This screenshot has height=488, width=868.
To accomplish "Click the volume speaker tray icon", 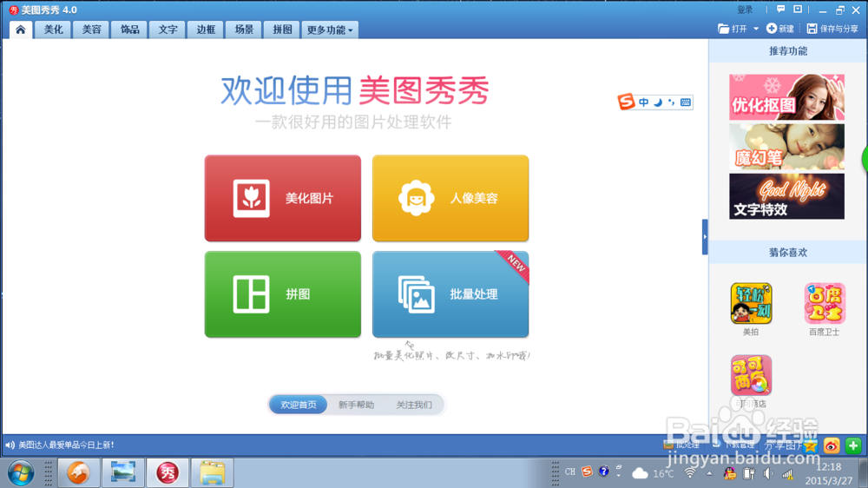I will coord(768,473).
